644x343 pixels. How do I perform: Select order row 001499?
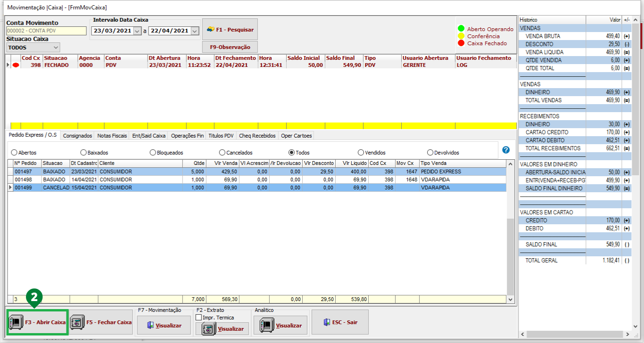(256, 188)
